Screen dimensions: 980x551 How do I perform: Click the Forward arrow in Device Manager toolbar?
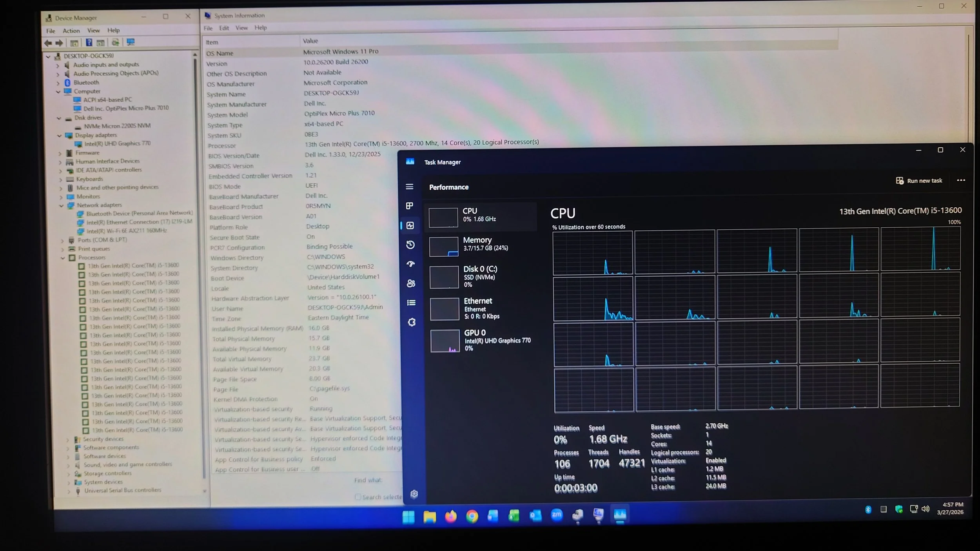click(x=59, y=43)
